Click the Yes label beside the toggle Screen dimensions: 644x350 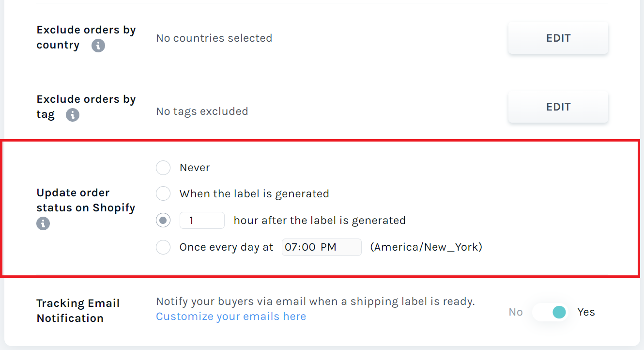click(586, 312)
